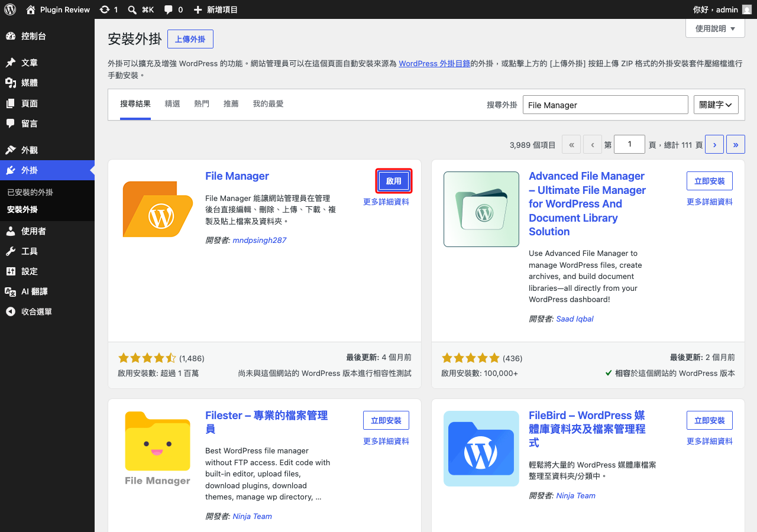Install Filester with 立即安裝 button
The image size is (757, 532).
[386, 420]
